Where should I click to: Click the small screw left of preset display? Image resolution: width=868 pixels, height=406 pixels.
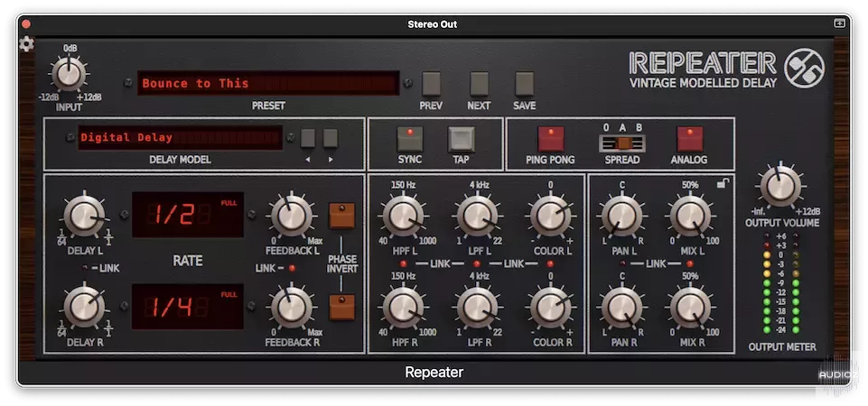click(x=128, y=83)
